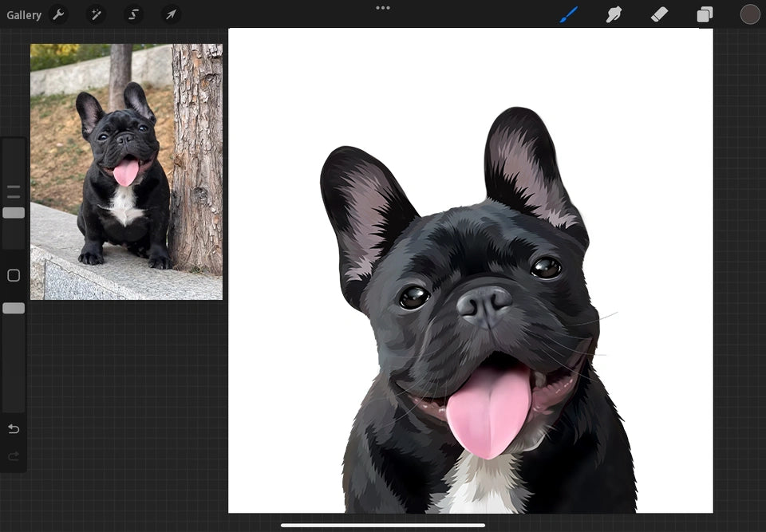Image resolution: width=766 pixels, height=532 pixels.
Task: Activate the Selection tool
Action: tap(133, 14)
